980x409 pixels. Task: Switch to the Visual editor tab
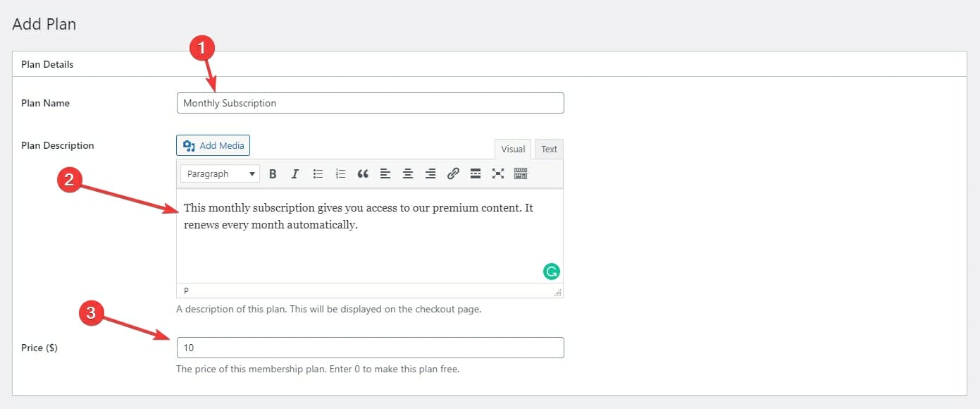pyautogui.click(x=513, y=149)
